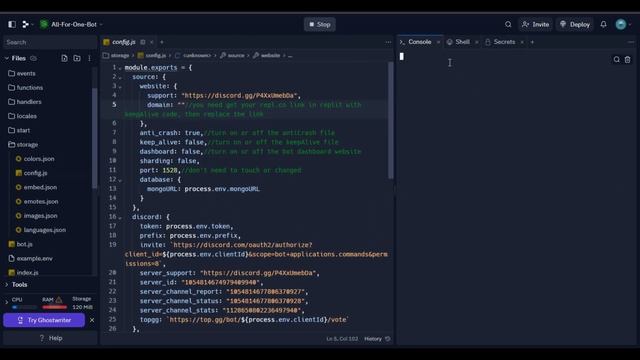The image size is (640, 360).
Task: Add a new tab in console pane
Action: (x=532, y=42)
